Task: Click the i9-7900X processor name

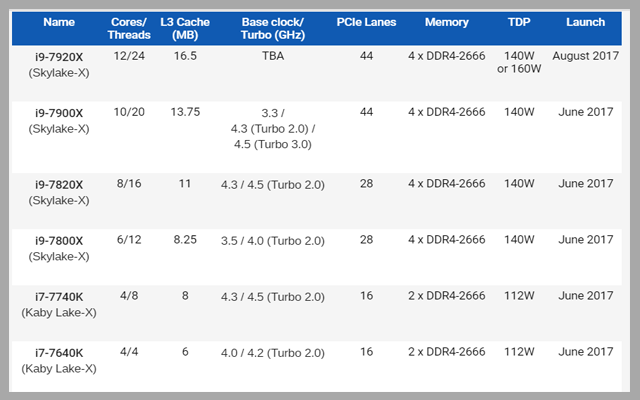Action: [x=58, y=111]
